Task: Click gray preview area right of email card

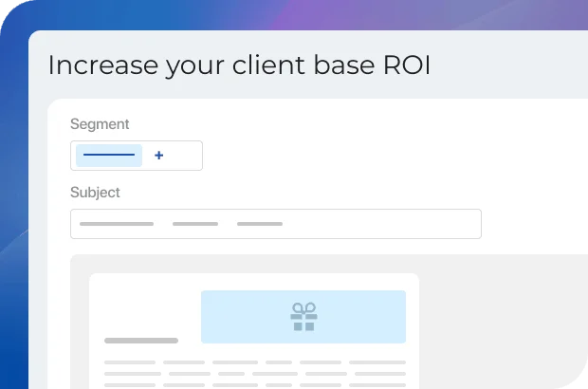Action: pos(503,323)
